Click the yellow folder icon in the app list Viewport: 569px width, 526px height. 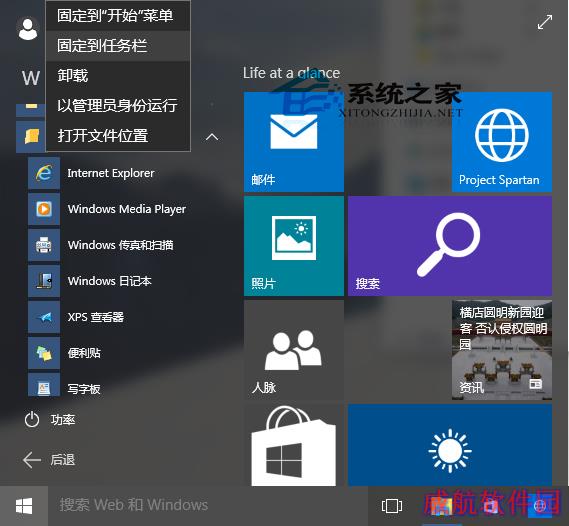[31, 136]
